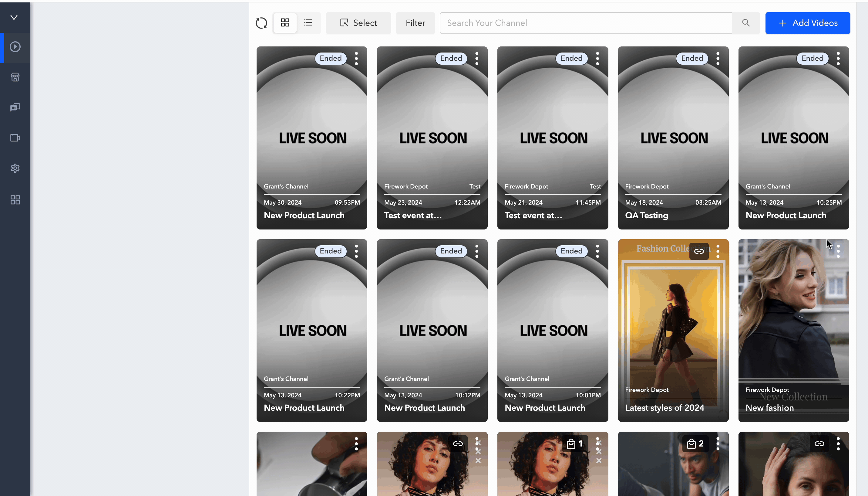
Task: Click title Latest styles of 2024
Action: [664, 408]
